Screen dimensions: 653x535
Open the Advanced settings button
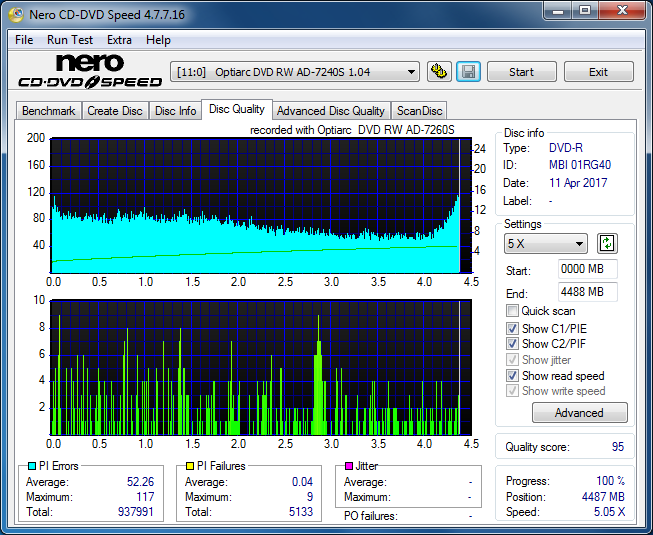point(579,413)
